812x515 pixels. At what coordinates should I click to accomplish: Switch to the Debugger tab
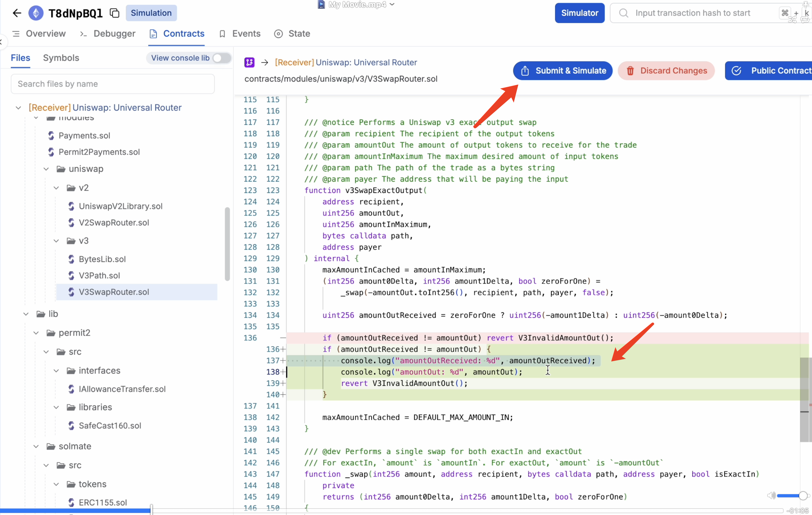[114, 34]
